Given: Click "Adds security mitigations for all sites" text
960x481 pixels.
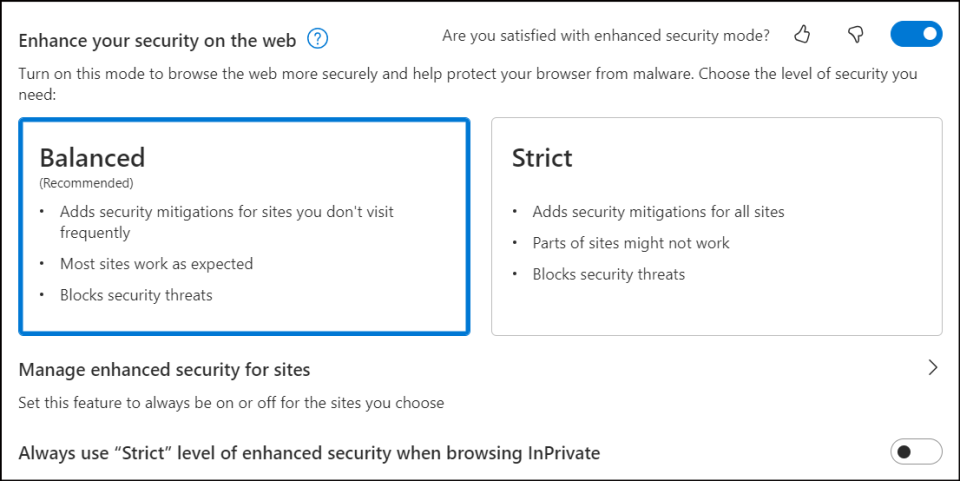Looking at the screenshot, I should pyautogui.click(x=658, y=212).
